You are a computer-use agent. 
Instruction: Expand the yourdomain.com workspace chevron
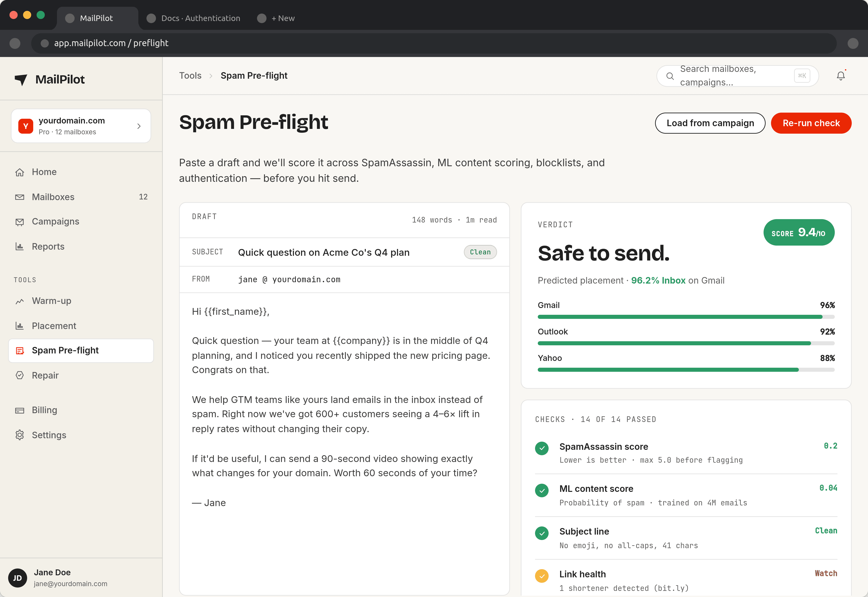pos(139,126)
